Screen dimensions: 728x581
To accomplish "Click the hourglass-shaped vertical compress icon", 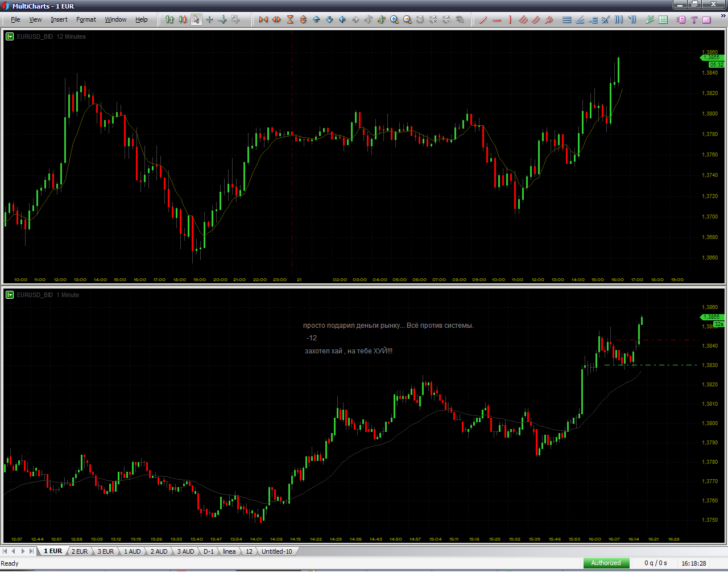I will pos(290,19).
